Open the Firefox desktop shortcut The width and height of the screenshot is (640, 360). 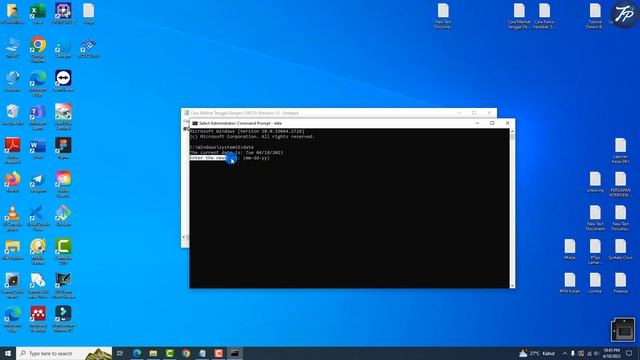point(12,182)
